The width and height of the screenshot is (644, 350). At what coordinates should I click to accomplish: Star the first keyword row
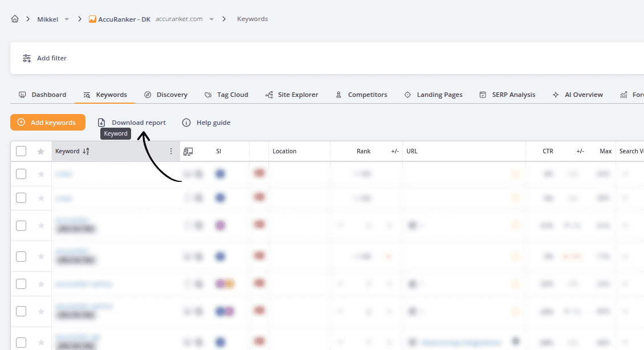41,174
